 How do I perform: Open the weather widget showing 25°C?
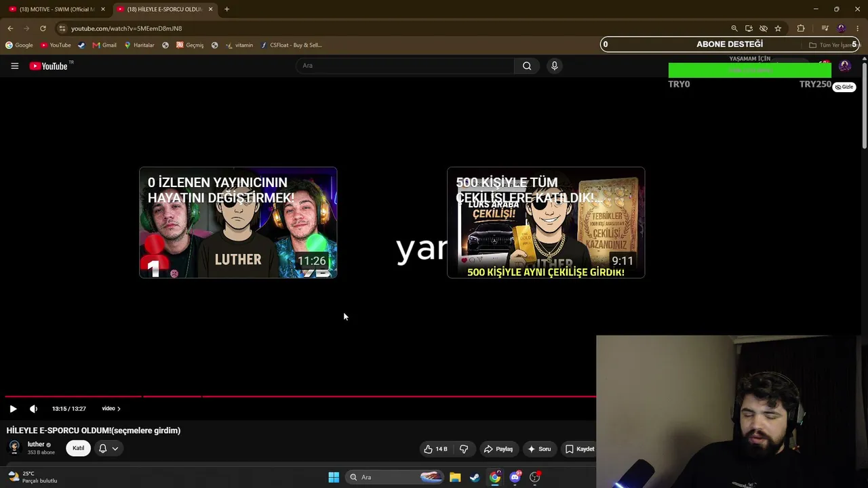coord(32,477)
